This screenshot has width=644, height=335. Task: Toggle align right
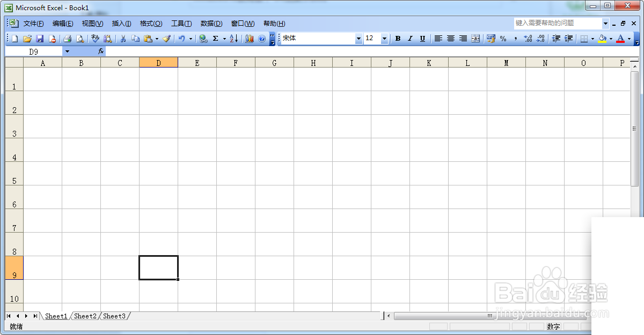(x=463, y=39)
